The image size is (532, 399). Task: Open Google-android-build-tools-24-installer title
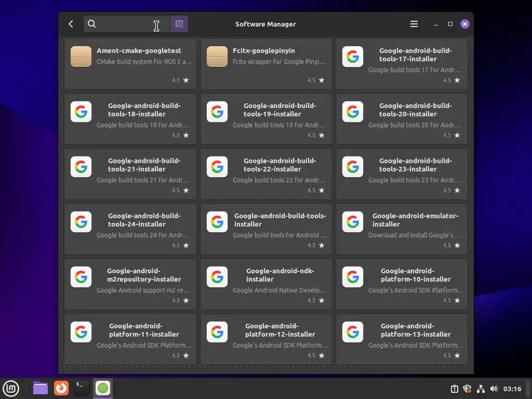tap(144, 220)
